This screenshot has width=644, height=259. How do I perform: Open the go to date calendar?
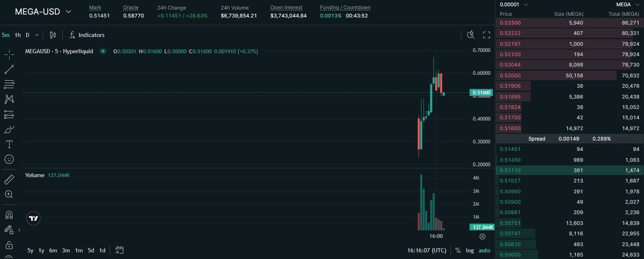[x=119, y=250]
